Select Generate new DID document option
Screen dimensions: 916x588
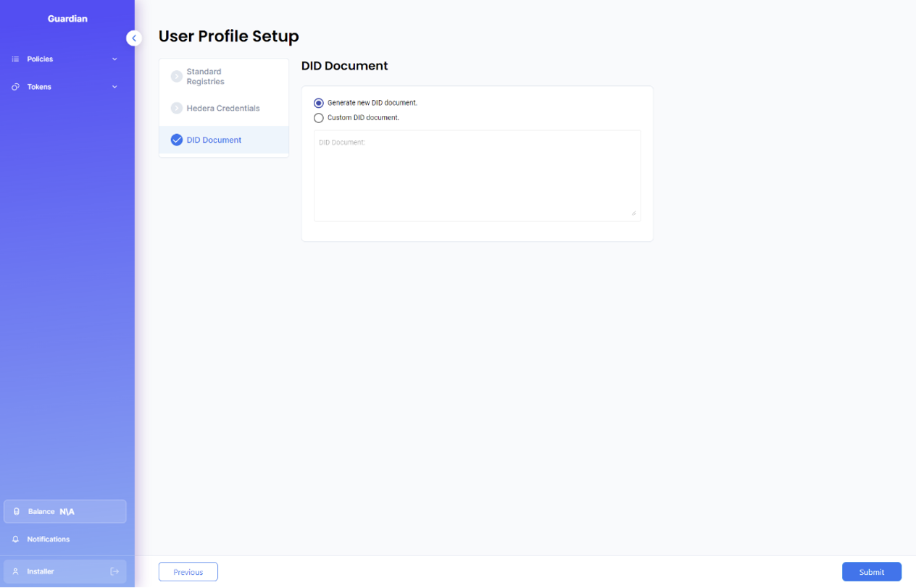[x=319, y=104]
